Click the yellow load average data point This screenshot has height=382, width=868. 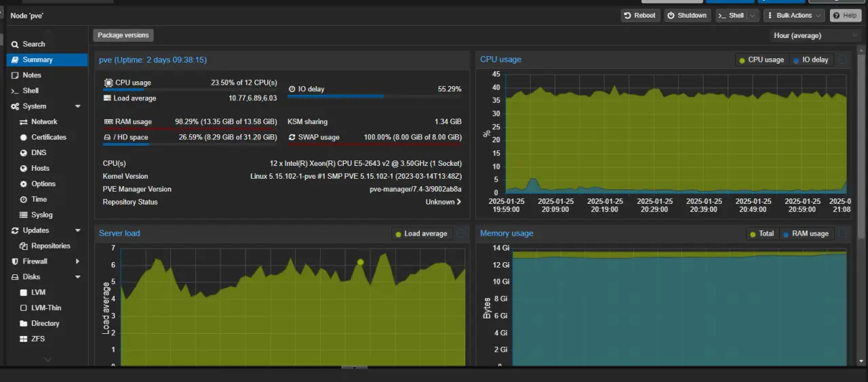[361, 262]
